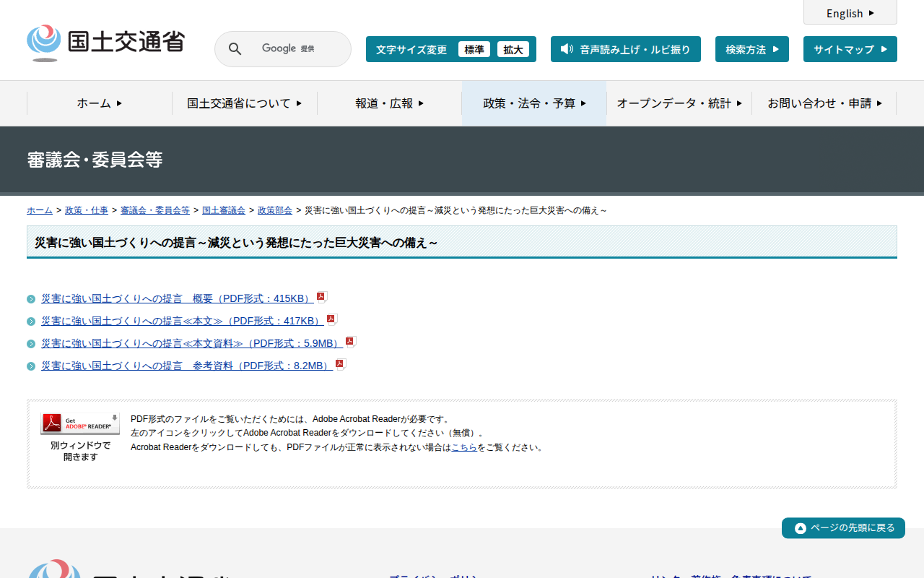
Task: Set text size to 拡大
Action: pyautogui.click(x=513, y=49)
